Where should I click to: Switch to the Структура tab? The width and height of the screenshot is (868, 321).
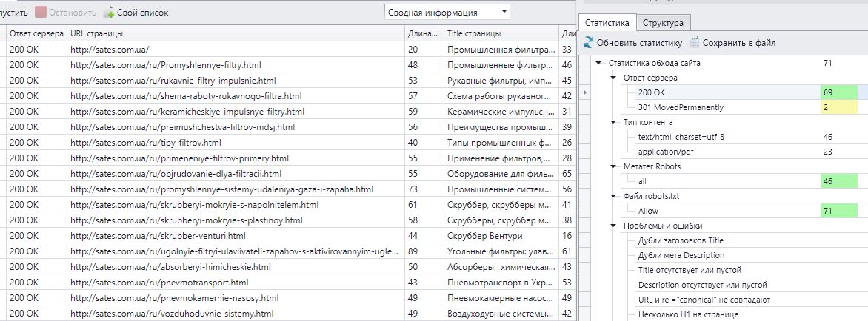[x=666, y=23]
